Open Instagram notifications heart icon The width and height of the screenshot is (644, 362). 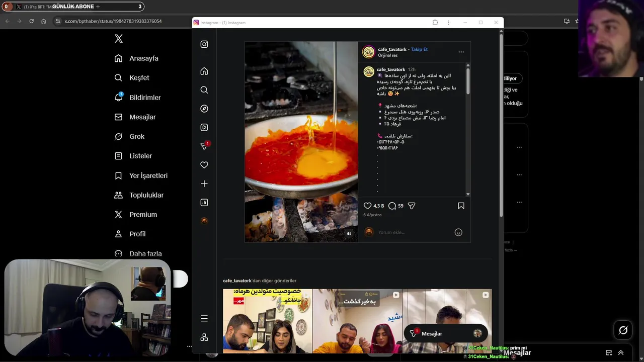[204, 165]
